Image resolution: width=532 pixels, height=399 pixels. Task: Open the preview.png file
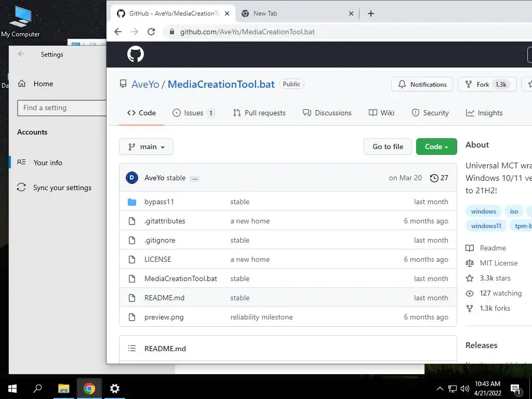(x=164, y=317)
